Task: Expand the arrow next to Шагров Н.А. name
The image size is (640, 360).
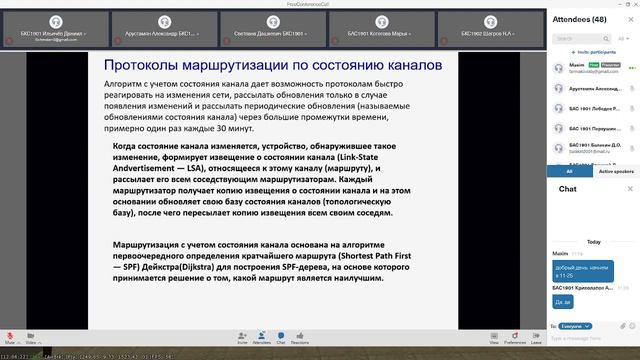Action: click(513, 34)
